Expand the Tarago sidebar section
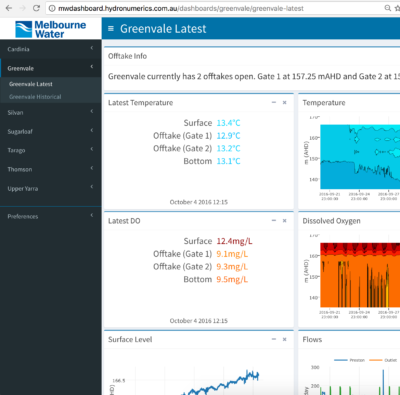400x395 pixels. [x=51, y=150]
